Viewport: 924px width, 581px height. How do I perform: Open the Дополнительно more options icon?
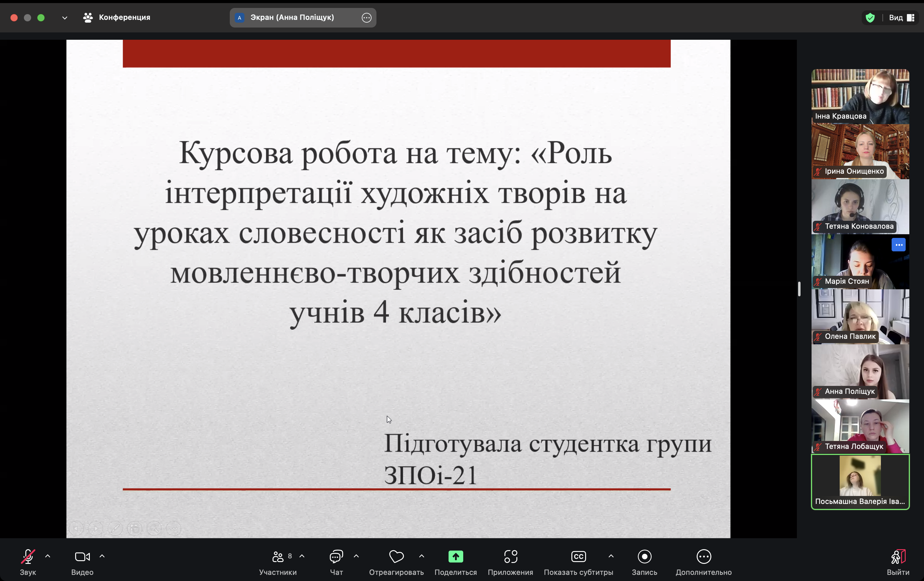703,557
